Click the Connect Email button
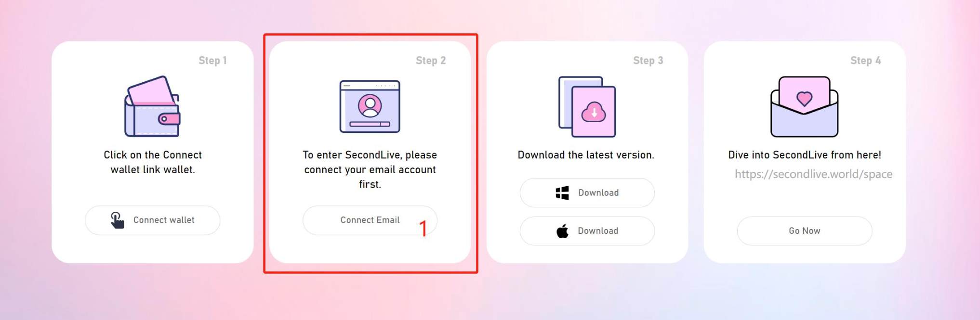 [x=370, y=220]
